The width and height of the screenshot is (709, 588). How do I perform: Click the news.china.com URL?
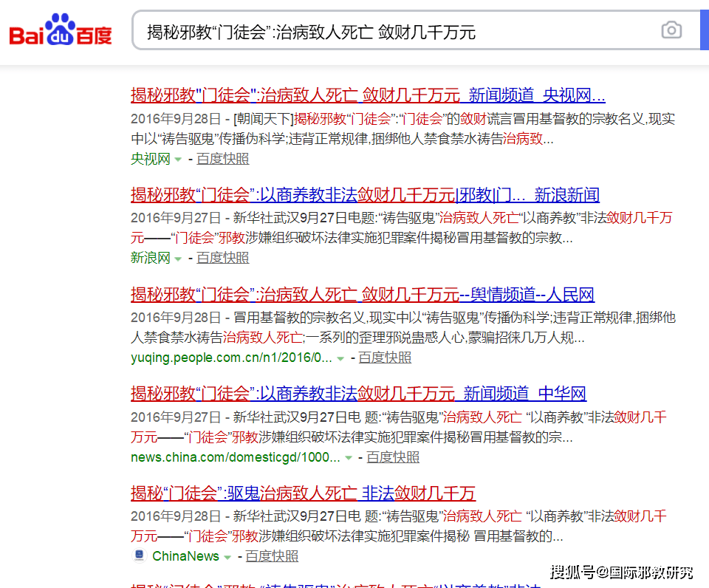coord(235,457)
